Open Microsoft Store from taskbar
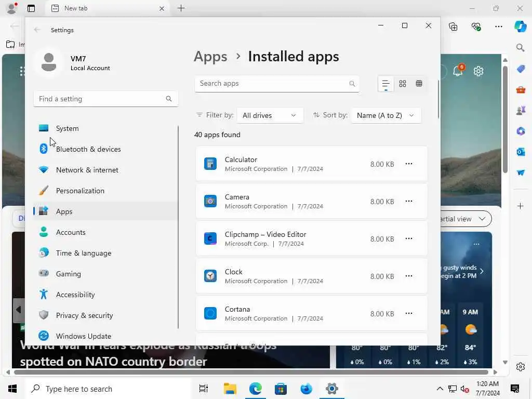The image size is (532, 399). (x=281, y=389)
